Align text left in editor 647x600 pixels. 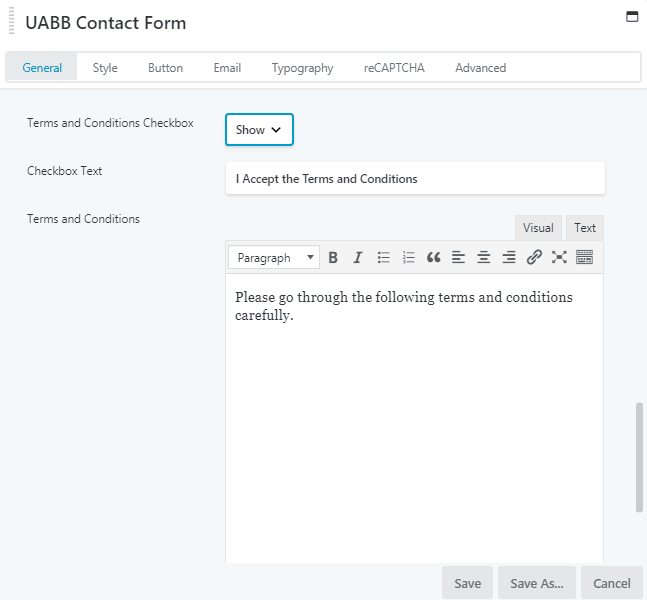click(458, 258)
